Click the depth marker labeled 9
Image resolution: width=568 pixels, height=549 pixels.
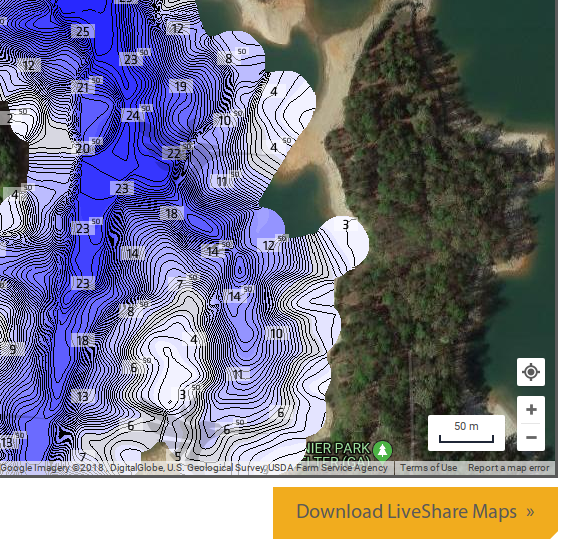point(13,349)
